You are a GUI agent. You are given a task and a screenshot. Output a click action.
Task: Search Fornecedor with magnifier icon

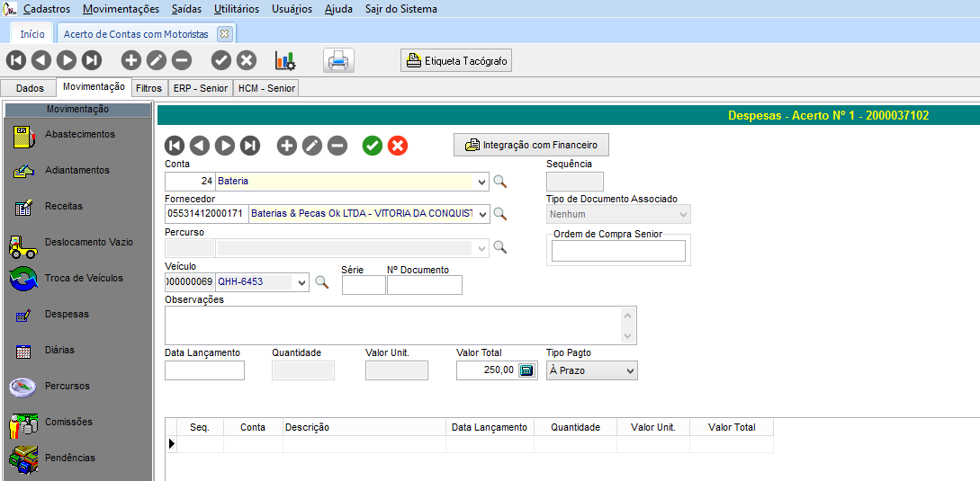[x=500, y=214]
